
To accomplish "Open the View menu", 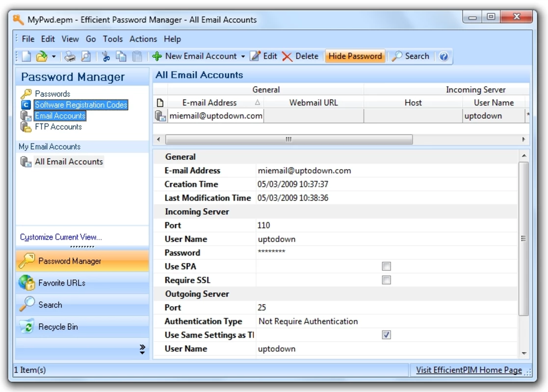I will point(70,39).
